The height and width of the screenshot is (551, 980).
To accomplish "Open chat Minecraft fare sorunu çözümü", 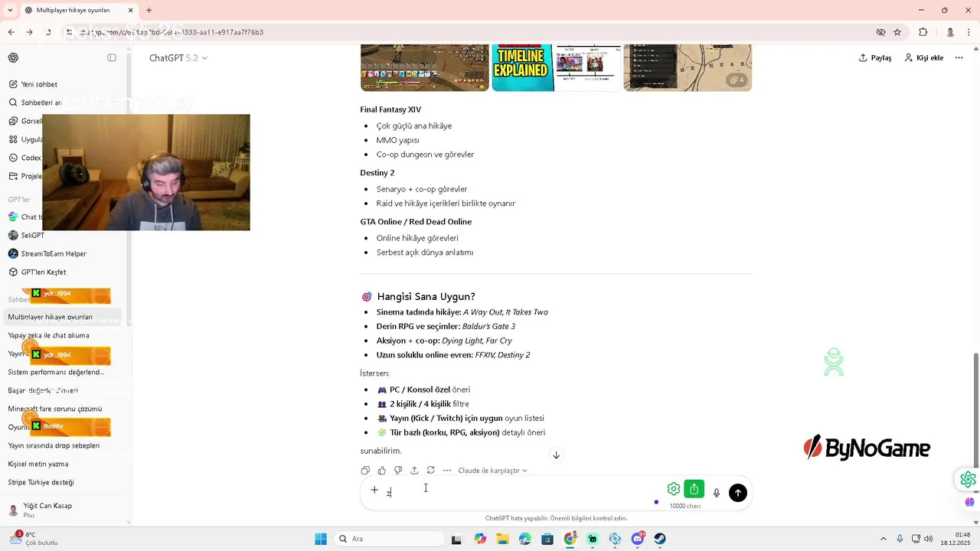I will click(x=54, y=409).
